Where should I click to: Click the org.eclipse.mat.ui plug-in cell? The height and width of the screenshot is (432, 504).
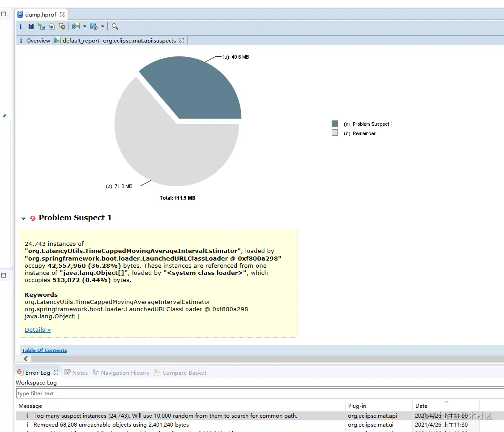coord(370,424)
